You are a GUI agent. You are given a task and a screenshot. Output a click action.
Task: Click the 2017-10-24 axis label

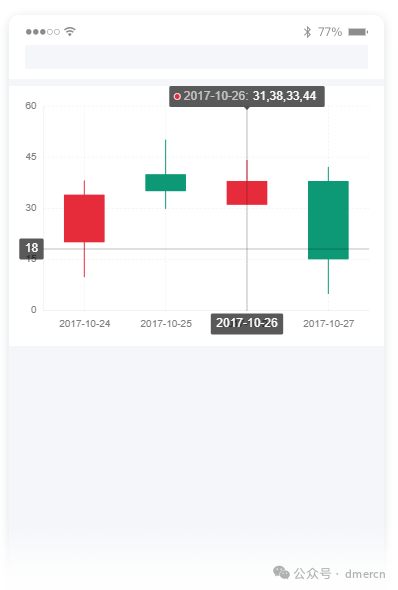coord(85,324)
